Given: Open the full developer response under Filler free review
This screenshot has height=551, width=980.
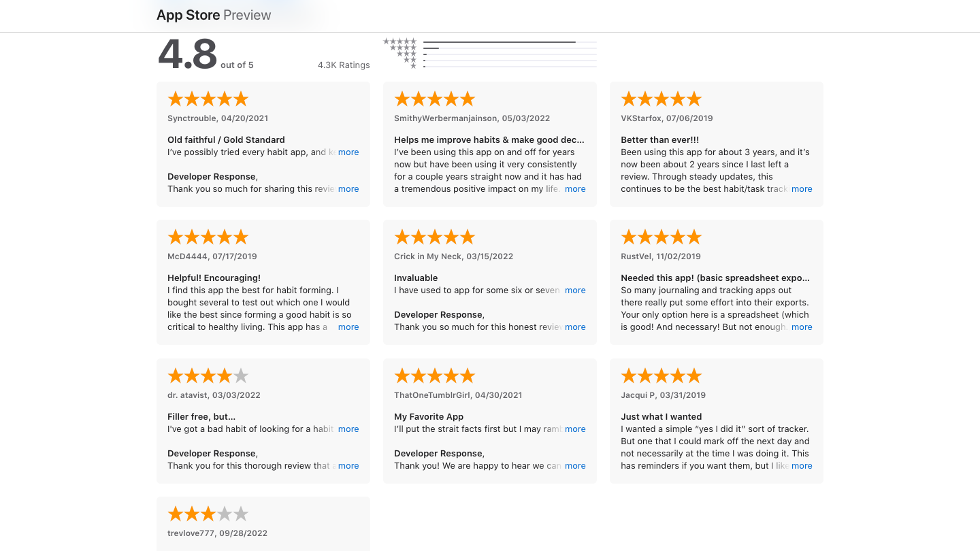Looking at the screenshot, I should click(348, 465).
